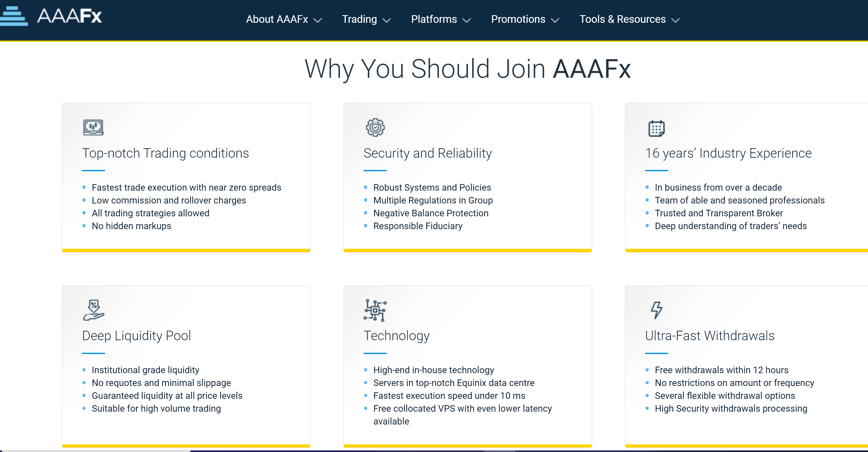Viewport: 868px width, 452px height.
Task: Click 'Negative Balance Protection'
Action: pos(431,213)
